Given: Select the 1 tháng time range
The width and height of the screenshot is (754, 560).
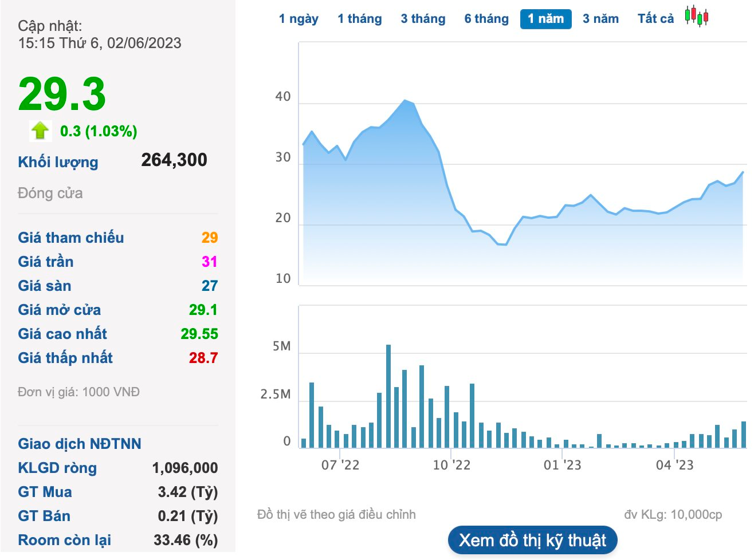Looking at the screenshot, I should [x=360, y=19].
